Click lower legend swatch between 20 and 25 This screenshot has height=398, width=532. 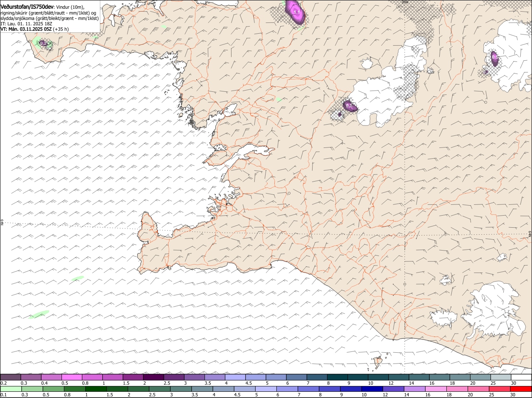coord(478,389)
